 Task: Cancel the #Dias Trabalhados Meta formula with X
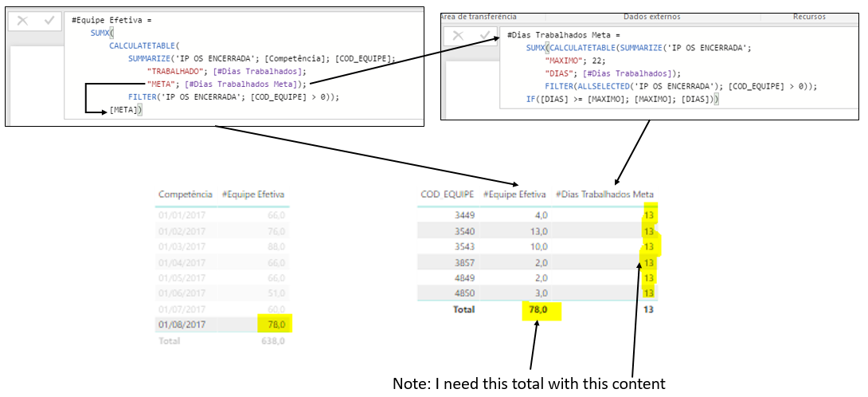pyautogui.click(x=459, y=36)
